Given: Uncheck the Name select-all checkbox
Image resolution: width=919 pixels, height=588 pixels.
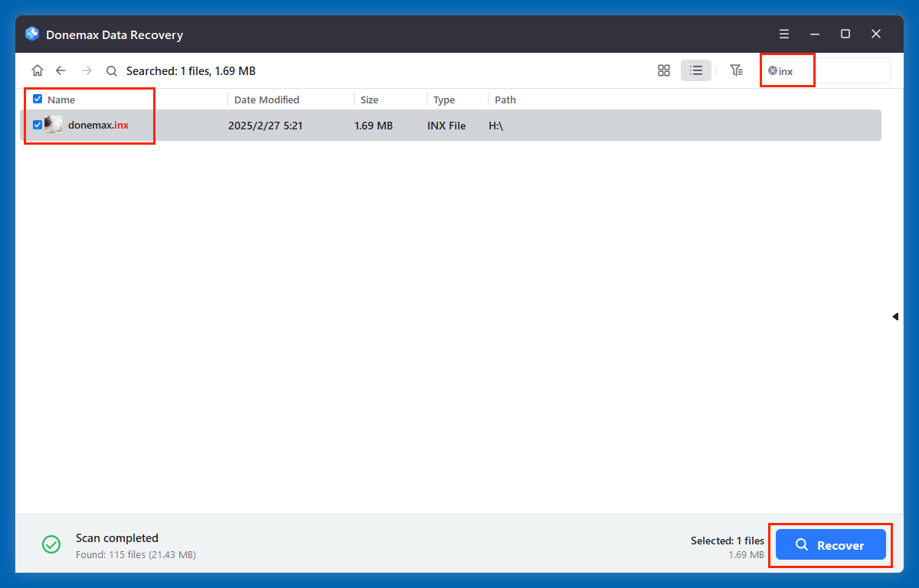Looking at the screenshot, I should 37,99.
